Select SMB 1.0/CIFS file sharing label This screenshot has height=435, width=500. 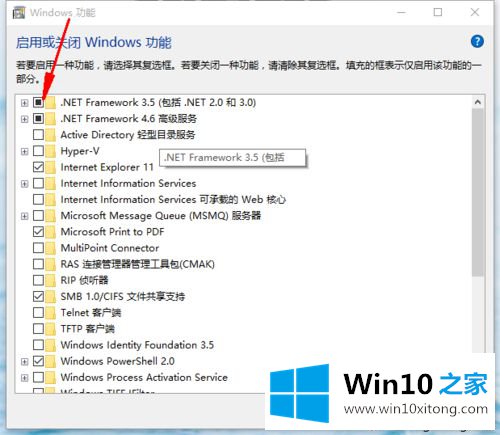point(123,296)
